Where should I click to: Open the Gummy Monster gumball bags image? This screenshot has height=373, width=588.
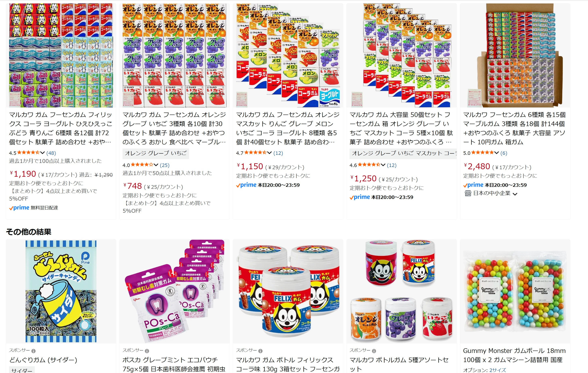pyautogui.click(x=515, y=291)
